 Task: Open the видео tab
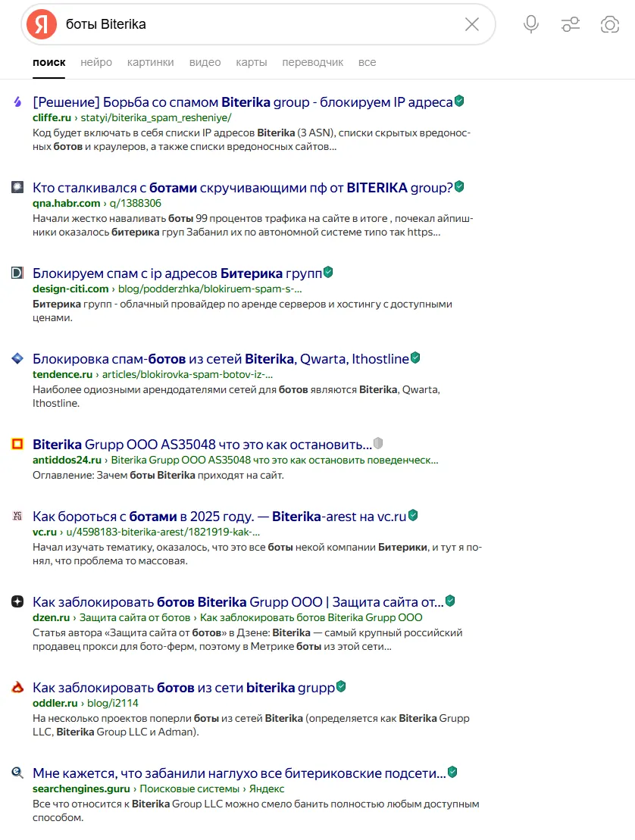(205, 62)
